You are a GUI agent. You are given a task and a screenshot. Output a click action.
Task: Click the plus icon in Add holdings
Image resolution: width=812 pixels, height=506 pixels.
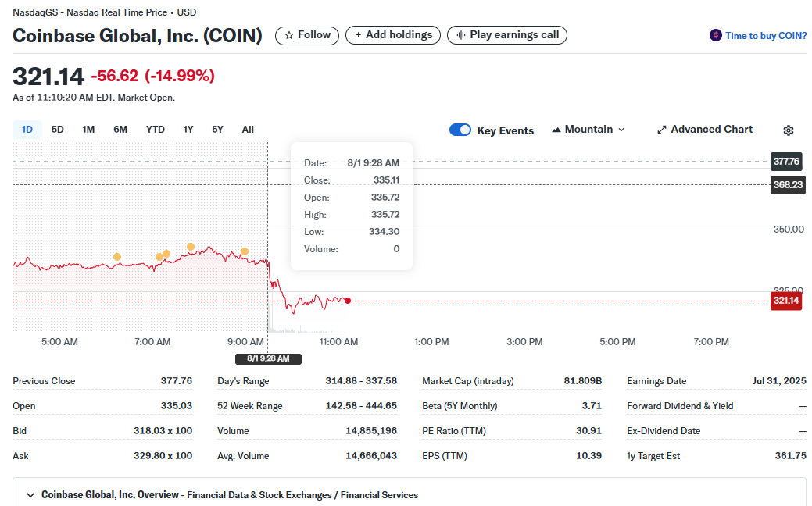tap(358, 35)
